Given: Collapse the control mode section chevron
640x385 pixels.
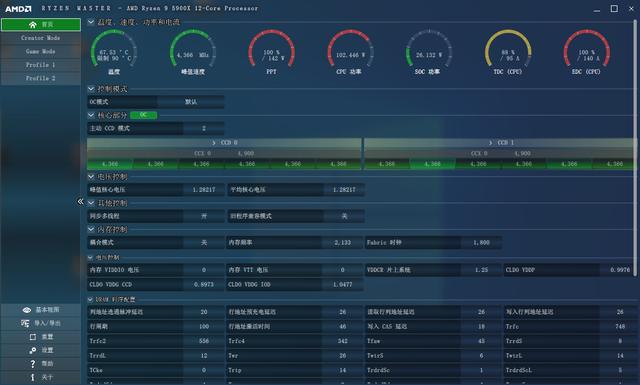Looking at the screenshot, I should [91, 89].
